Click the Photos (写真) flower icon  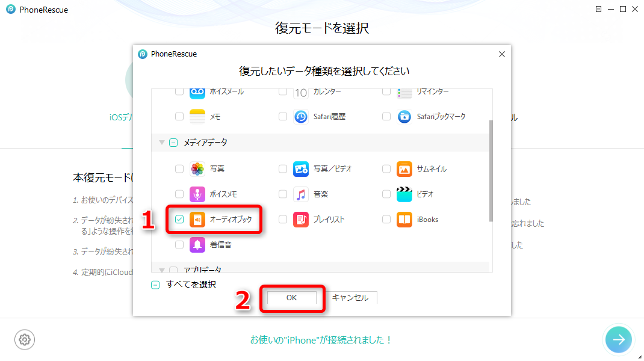tap(197, 169)
